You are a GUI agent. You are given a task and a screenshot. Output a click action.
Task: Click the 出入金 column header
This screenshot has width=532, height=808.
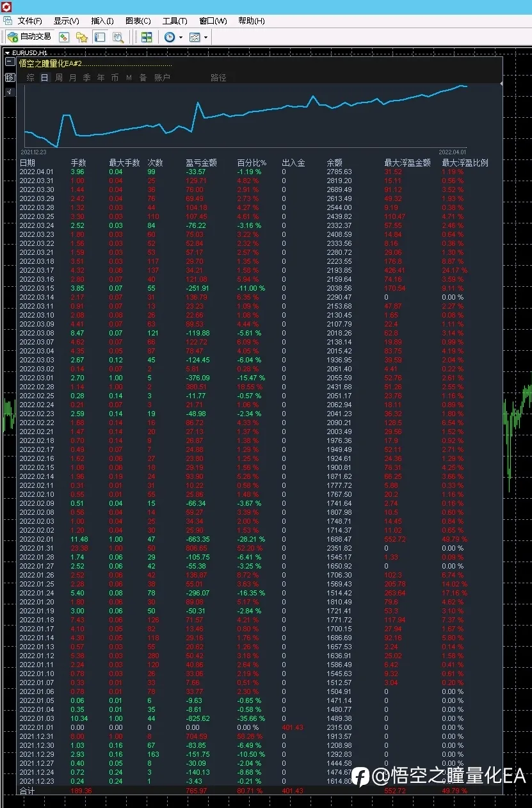pos(293,163)
